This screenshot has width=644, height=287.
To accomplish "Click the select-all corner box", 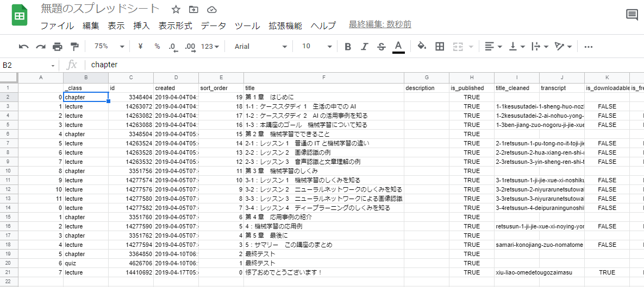I will click(9, 78).
